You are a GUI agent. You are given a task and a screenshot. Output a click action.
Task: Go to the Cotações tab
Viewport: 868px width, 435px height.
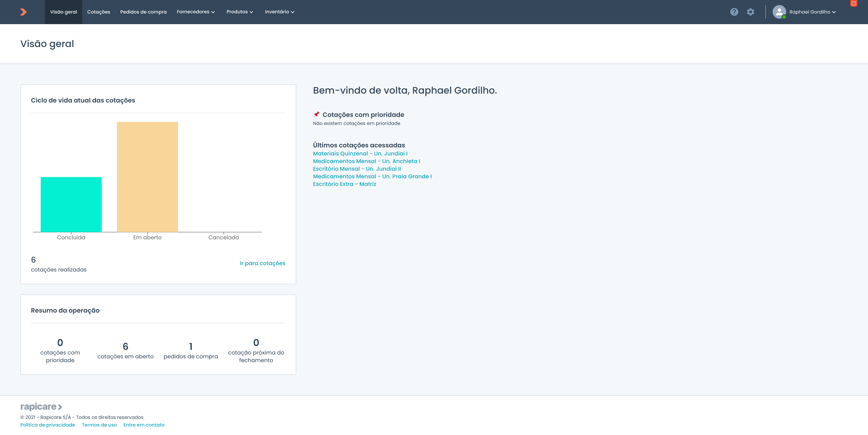98,12
